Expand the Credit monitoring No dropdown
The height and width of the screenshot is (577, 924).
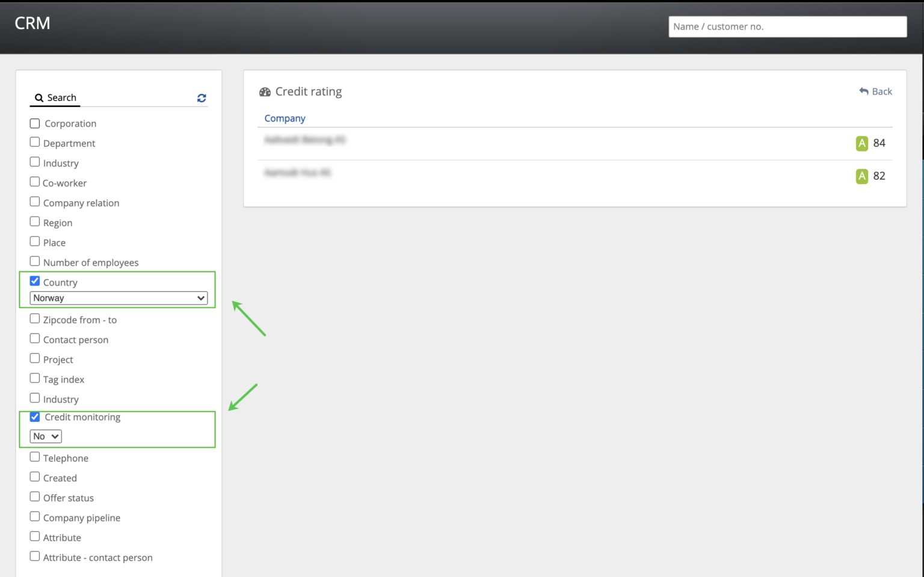click(x=46, y=436)
